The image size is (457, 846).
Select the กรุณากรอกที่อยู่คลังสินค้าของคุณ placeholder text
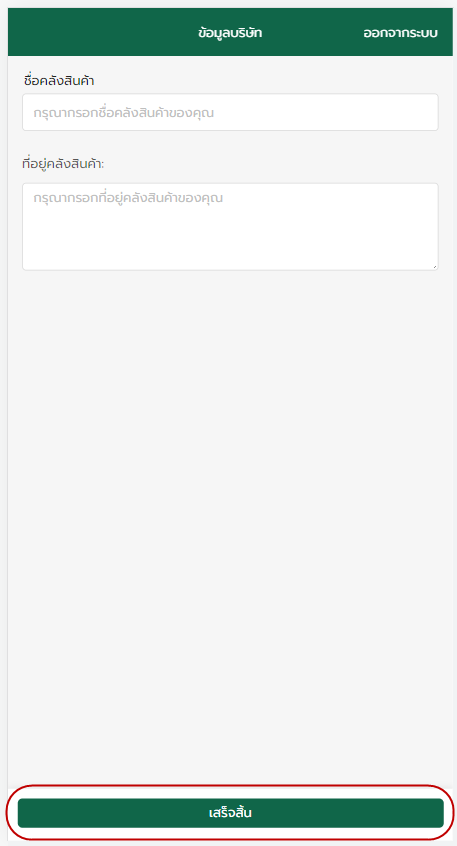click(128, 197)
